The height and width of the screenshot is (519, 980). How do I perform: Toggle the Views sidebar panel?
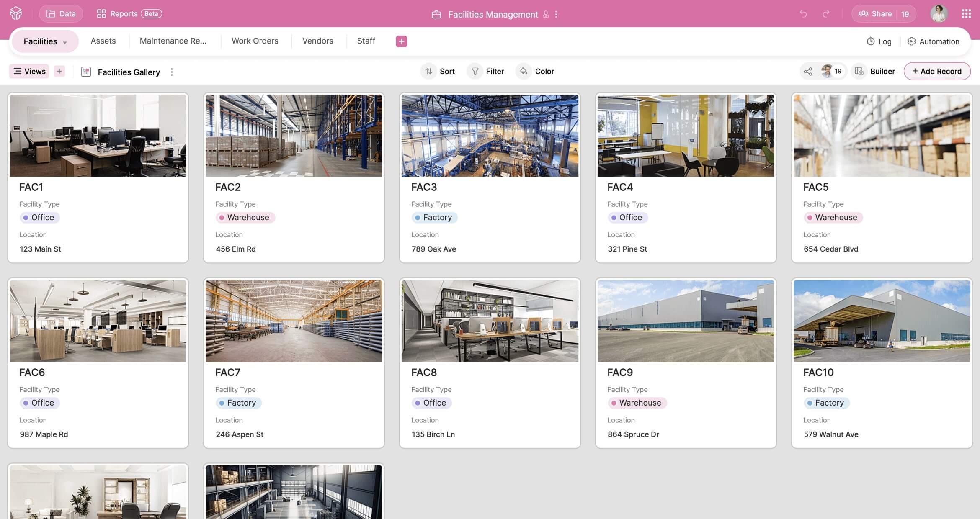(29, 71)
